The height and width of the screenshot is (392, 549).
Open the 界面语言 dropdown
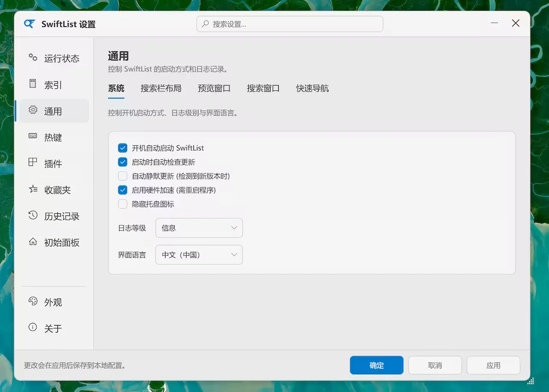199,255
